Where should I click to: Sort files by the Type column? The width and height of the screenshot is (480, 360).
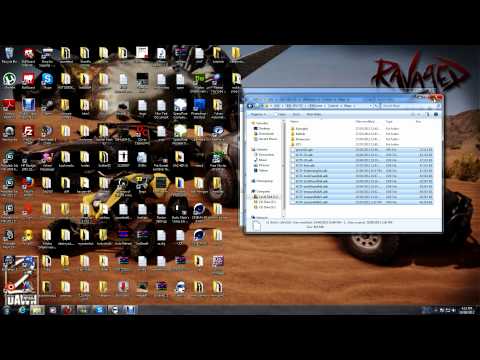389,122
